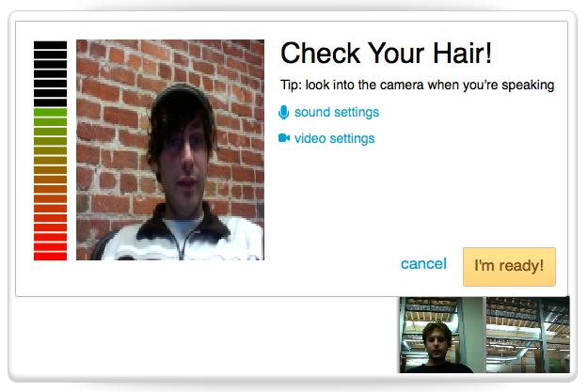Click the bottom red bar of the audio meter
Screen dimensions: 588x392
(x=50, y=257)
